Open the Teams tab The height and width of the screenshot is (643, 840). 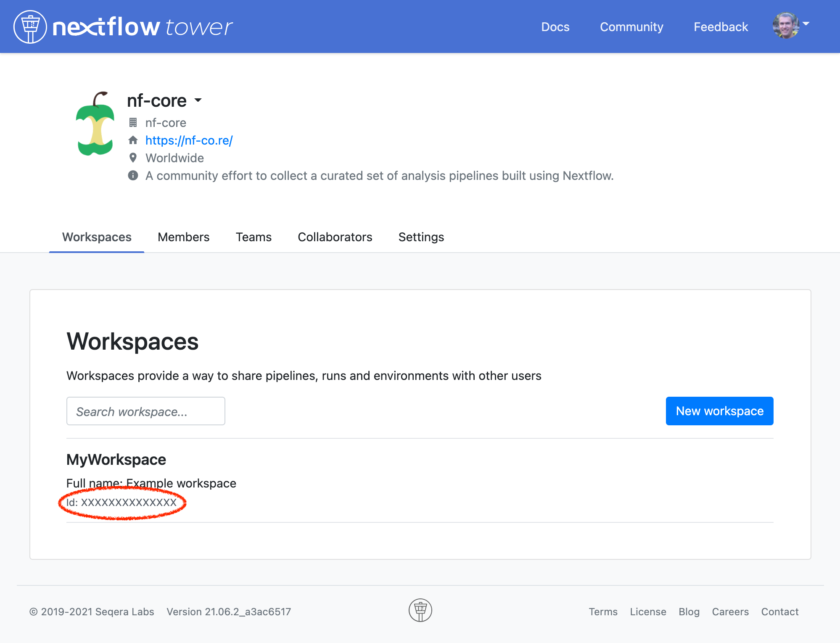254,237
